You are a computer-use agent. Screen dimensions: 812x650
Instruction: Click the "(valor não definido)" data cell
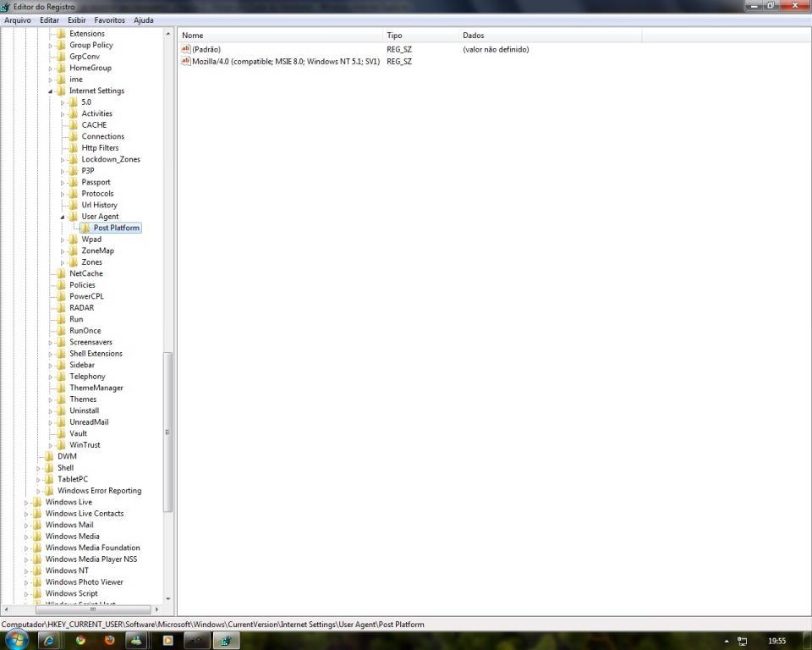(x=496, y=50)
